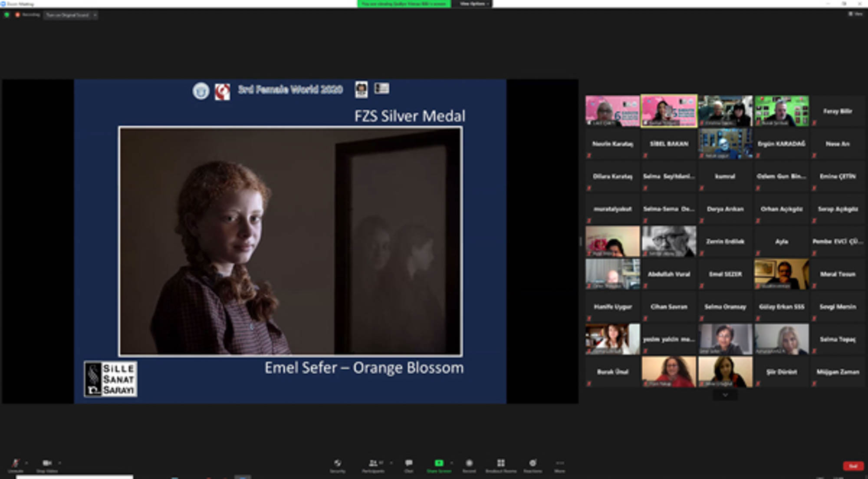Click the Unmute microphone icon

(15, 463)
